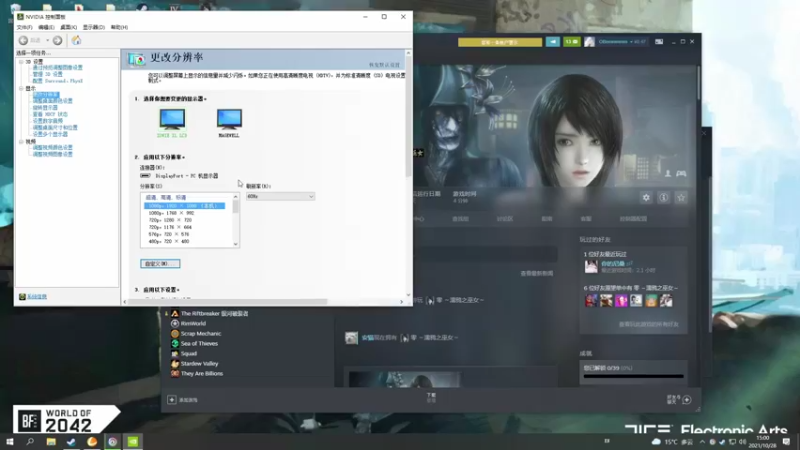Open the NVIDIA Control Panel home icon
The image size is (800, 450).
point(76,40)
